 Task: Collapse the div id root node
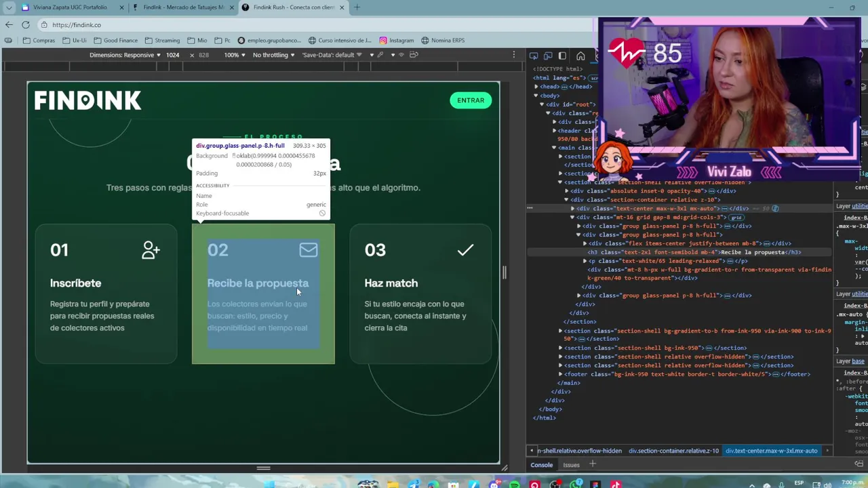[542, 104]
